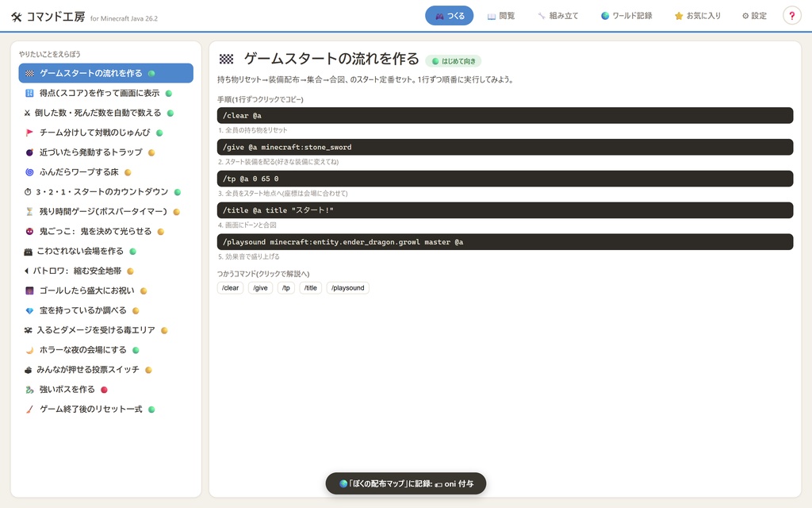
Task: Open the つくる tab
Action: pyautogui.click(x=449, y=16)
